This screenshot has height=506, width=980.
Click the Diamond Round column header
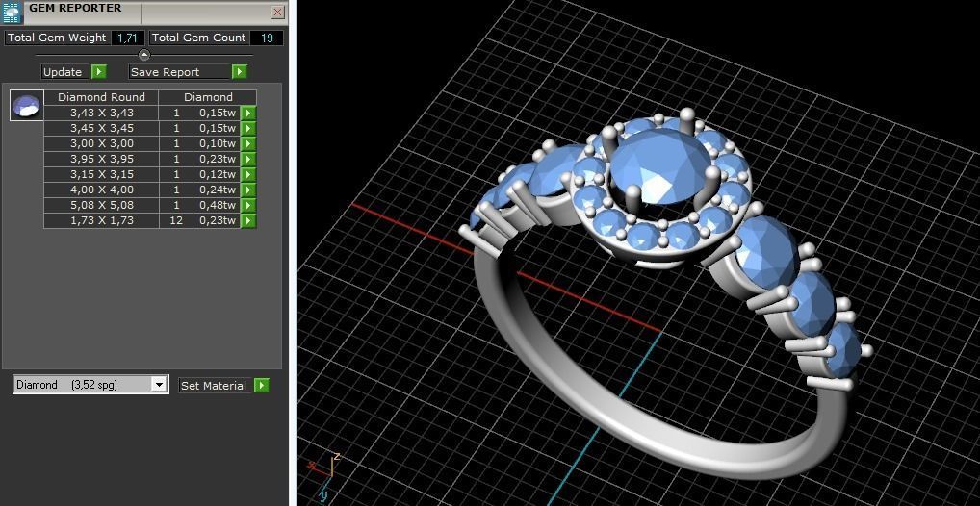click(101, 97)
